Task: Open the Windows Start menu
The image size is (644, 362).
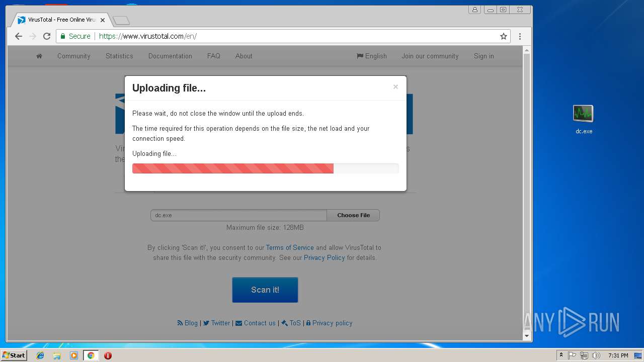Action: (x=14, y=355)
